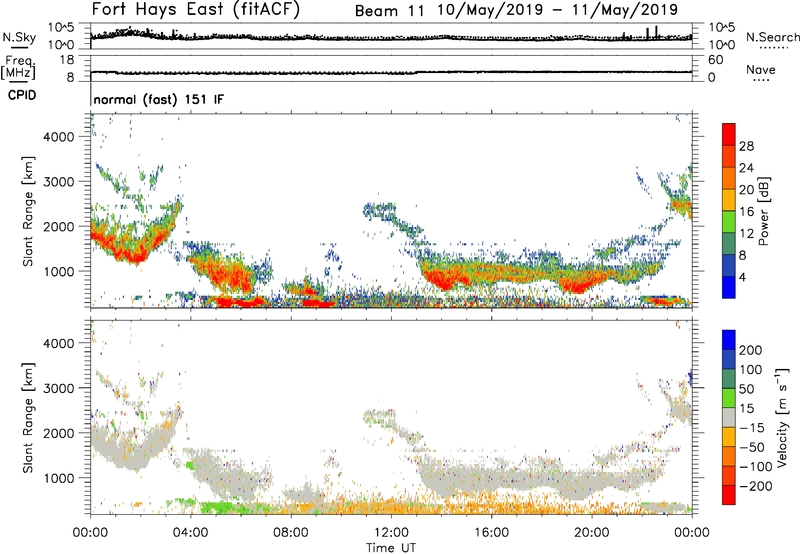Click the '2000' tick of the power panel
The image size is (800, 554).
coord(59,226)
